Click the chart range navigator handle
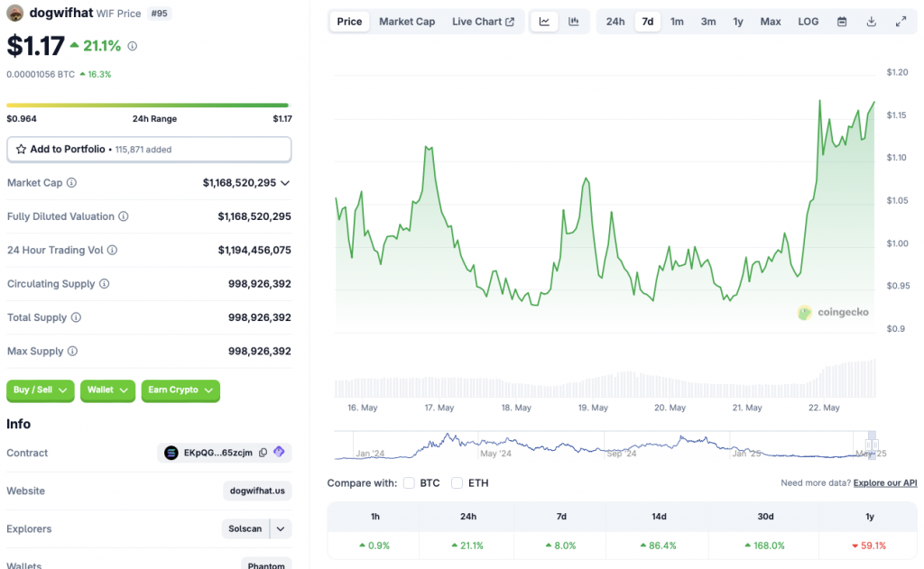 [872, 445]
